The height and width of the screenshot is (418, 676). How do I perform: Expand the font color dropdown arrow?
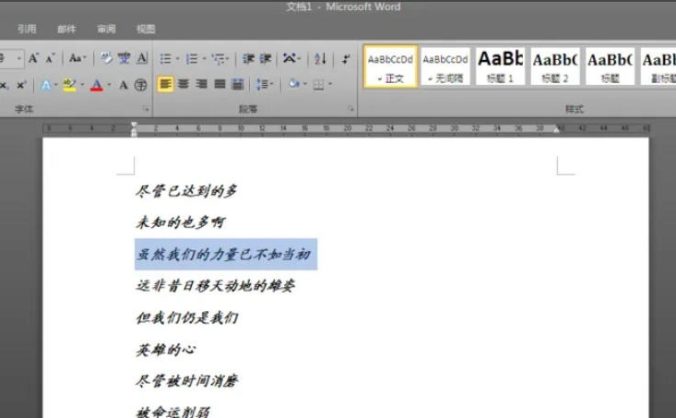click(x=109, y=85)
